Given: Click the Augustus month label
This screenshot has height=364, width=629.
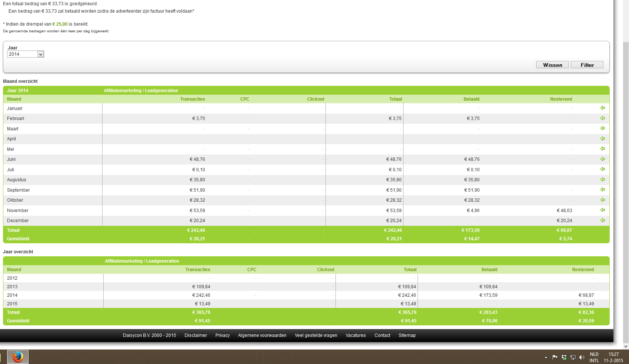Looking at the screenshot, I should (x=17, y=180).
